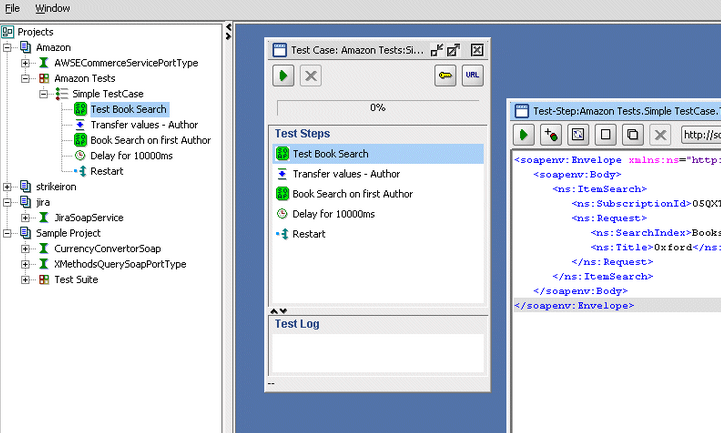Click the Test-Step window title icon
The width and height of the screenshot is (721, 433).
[521, 111]
